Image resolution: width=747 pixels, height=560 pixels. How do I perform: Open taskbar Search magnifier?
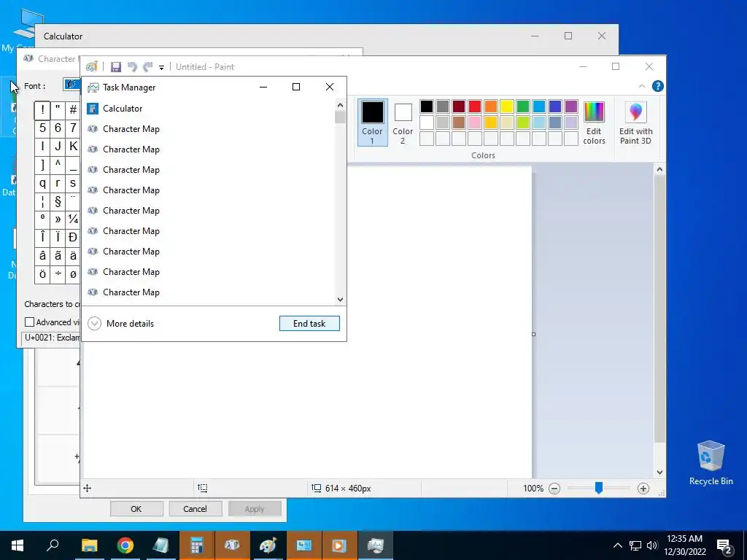(53, 545)
